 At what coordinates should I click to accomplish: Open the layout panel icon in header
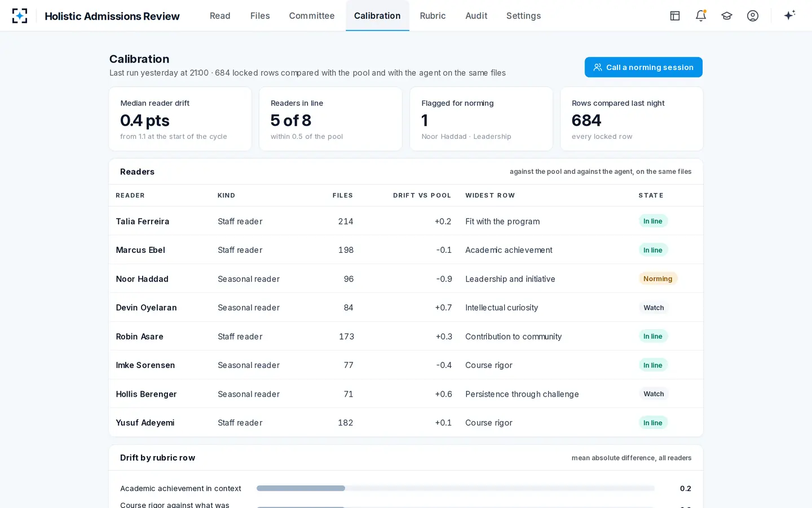point(675,16)
